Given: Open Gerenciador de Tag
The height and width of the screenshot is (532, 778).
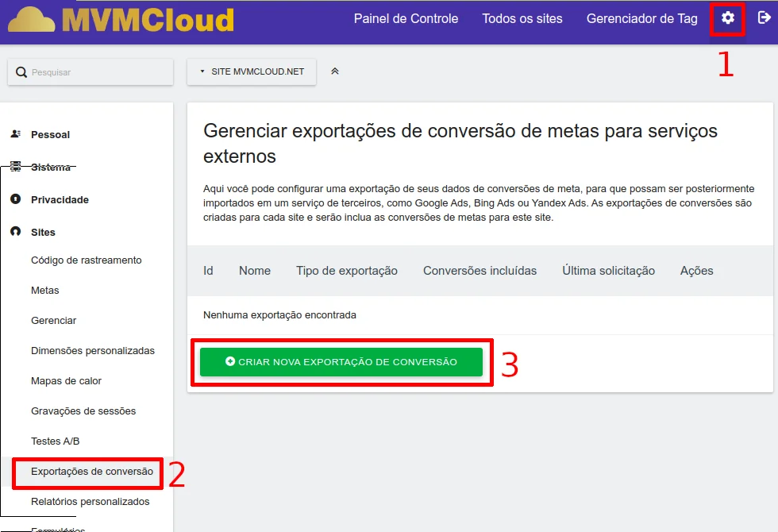Looking at the screenshot, I should click(641, 18).
